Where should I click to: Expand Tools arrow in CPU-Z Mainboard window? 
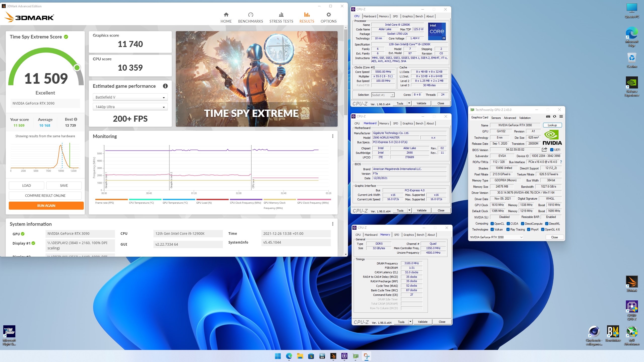[409, 210]
